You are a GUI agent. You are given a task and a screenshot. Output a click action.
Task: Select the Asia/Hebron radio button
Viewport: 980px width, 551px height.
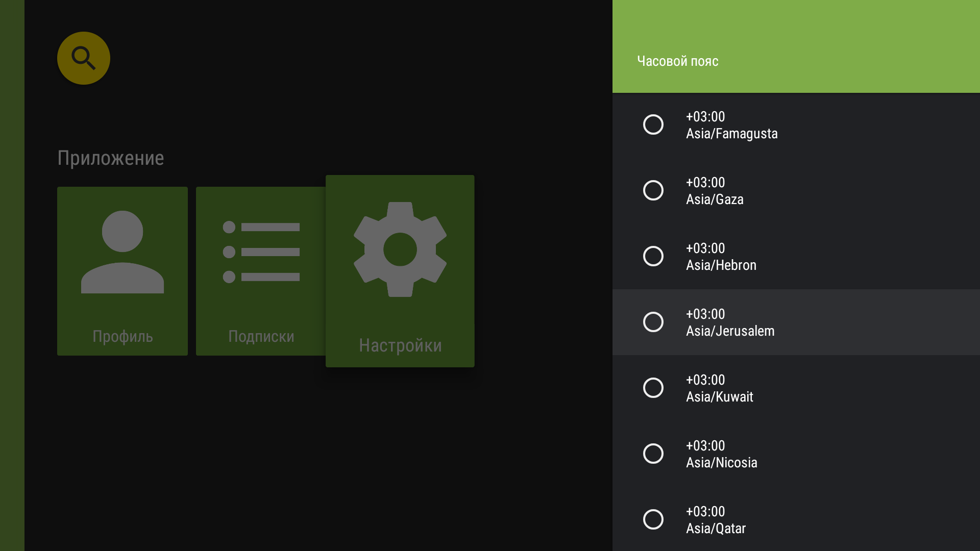653,256
